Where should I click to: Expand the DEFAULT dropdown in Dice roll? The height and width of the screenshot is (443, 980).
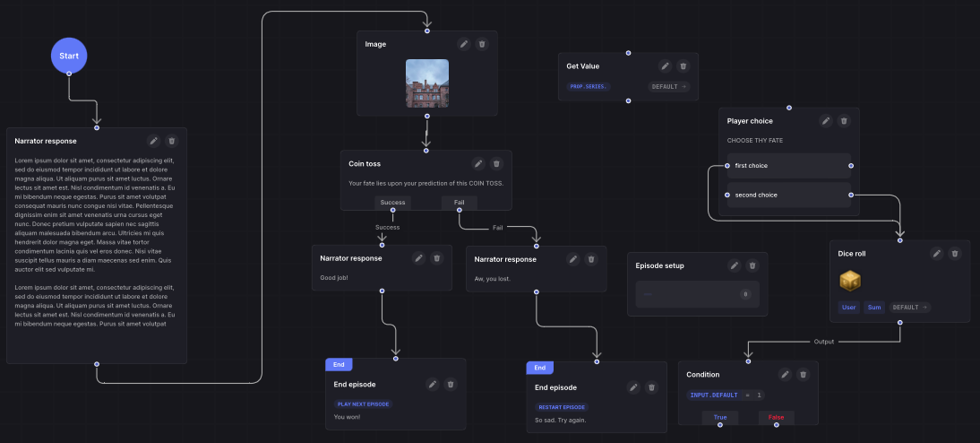tap(909, 308)
